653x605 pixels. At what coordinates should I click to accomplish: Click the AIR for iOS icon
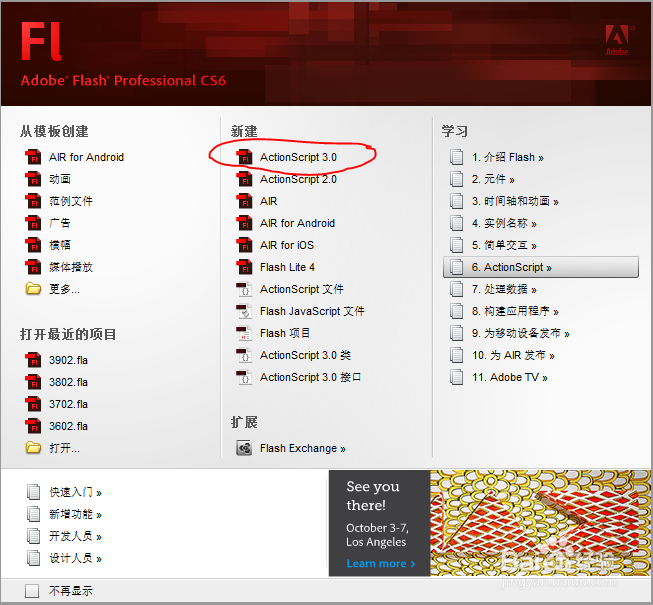pyautogui.click(x=244, y=245)
